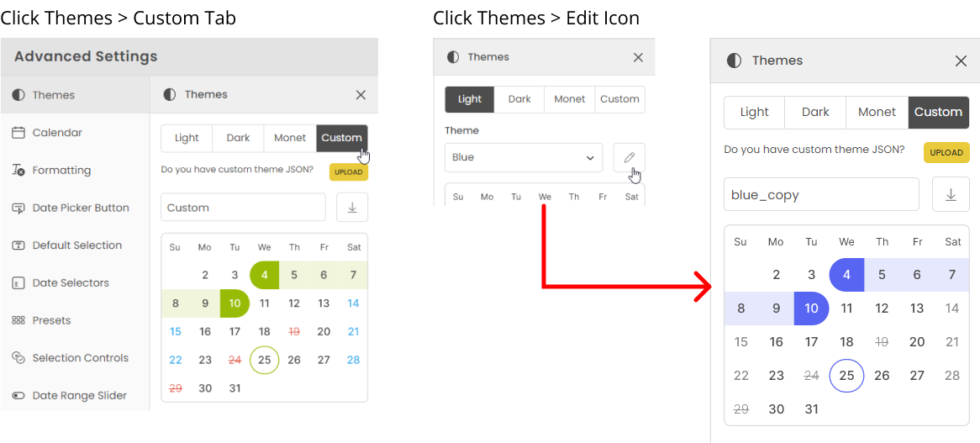Click yellow UPLOAD button in the right panel

click(x=946, y=153)
